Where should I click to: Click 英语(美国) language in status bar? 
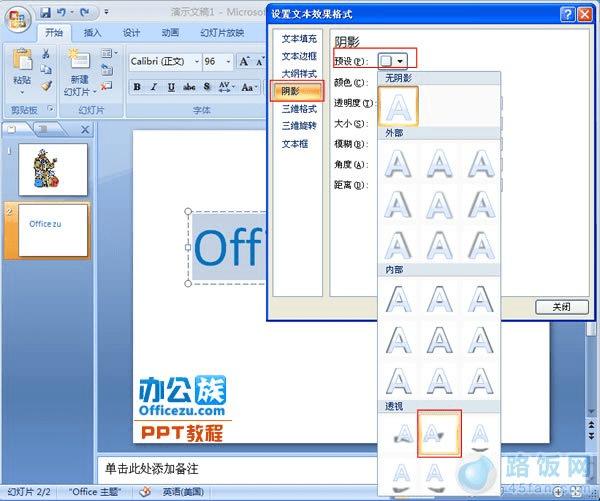183,492
